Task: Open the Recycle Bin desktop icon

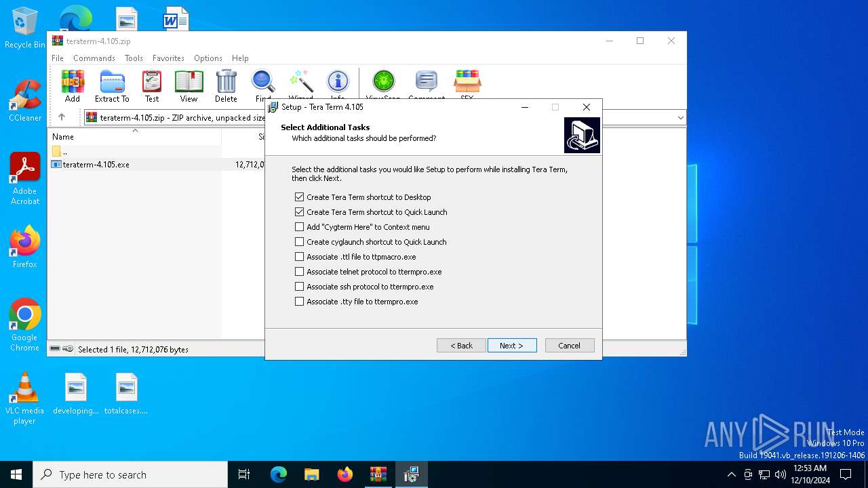Action: [x=25, y=28]
